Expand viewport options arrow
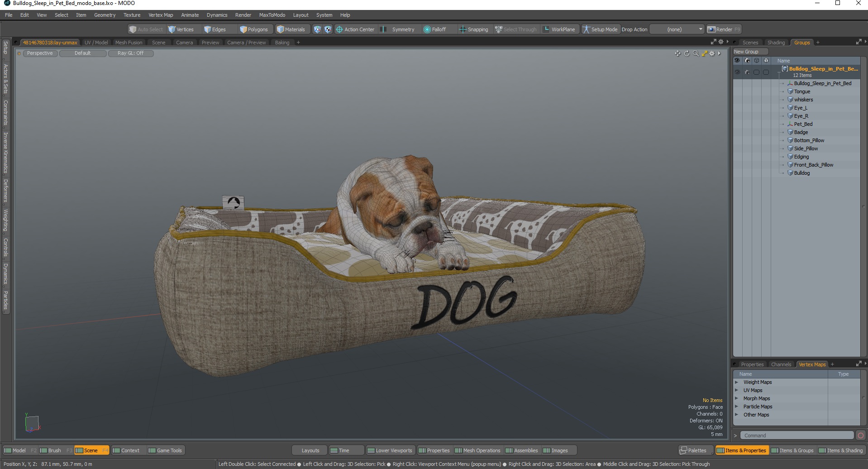Screen dimensions: 868x469 click(x=719, y=53)
